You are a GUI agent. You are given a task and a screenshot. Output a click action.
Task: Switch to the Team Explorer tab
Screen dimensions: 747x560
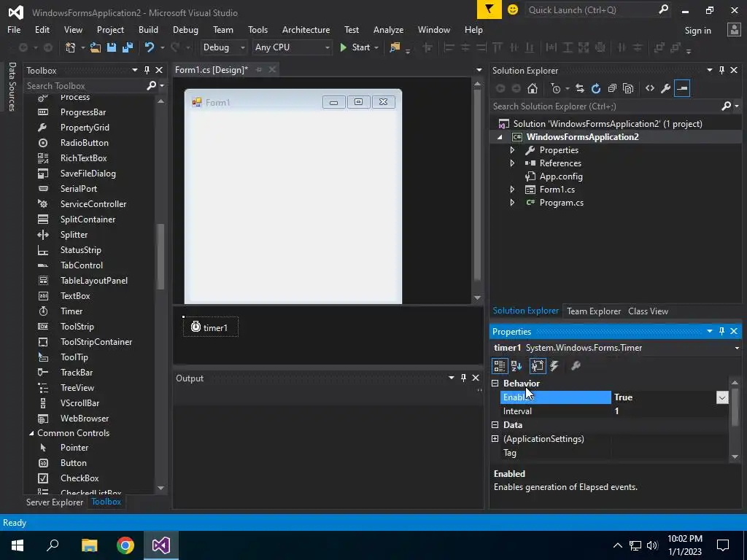594,311
